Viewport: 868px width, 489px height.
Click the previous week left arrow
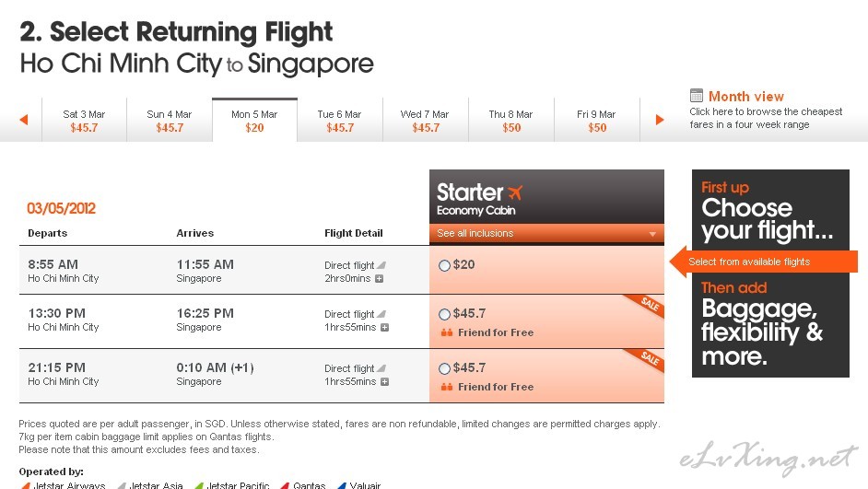coord(24,120)
